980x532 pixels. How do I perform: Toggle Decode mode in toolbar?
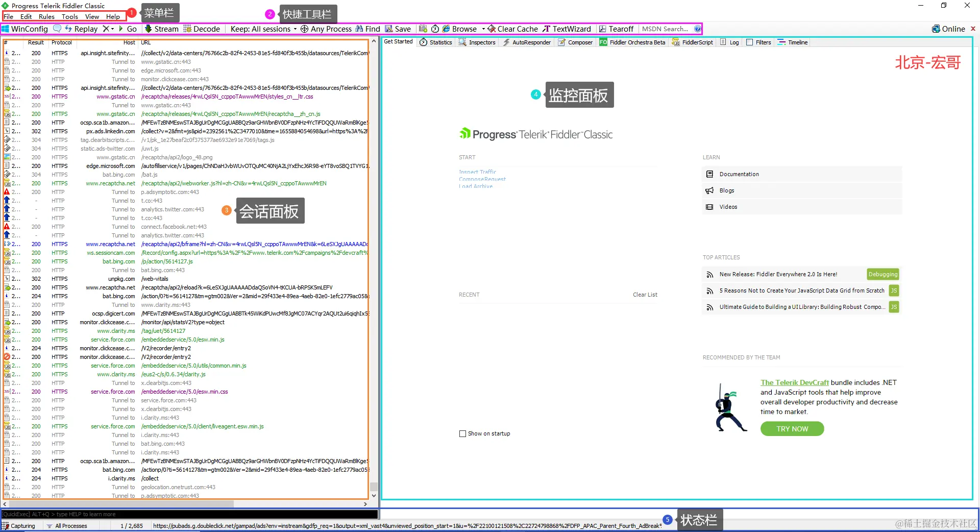tap(201, 29)
